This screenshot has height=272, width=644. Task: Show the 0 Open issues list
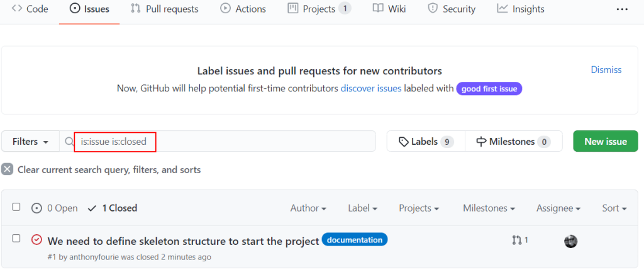[55, 208]
